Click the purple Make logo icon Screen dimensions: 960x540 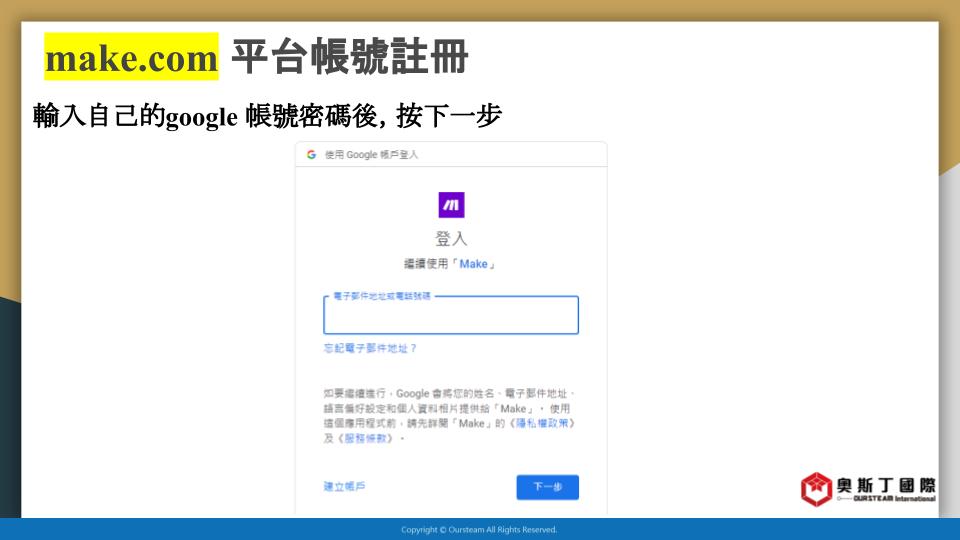click(x=451, y=204)
